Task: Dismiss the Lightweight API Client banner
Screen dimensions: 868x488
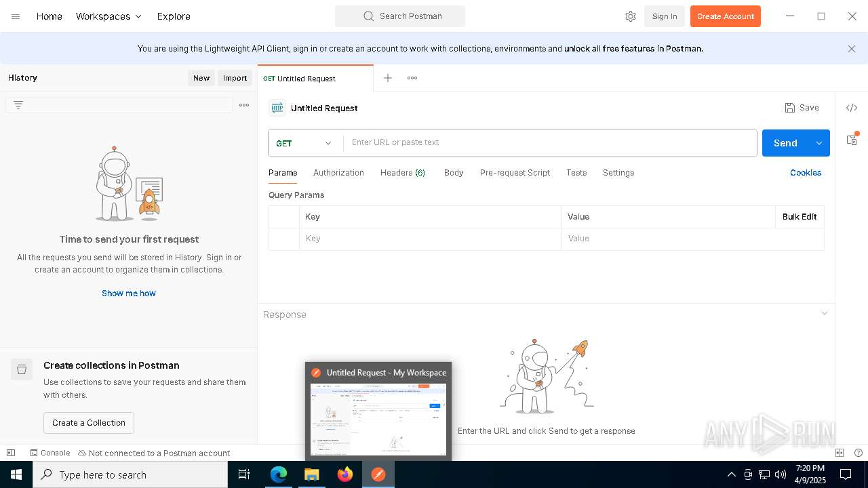Action: [x=852, y=49]
